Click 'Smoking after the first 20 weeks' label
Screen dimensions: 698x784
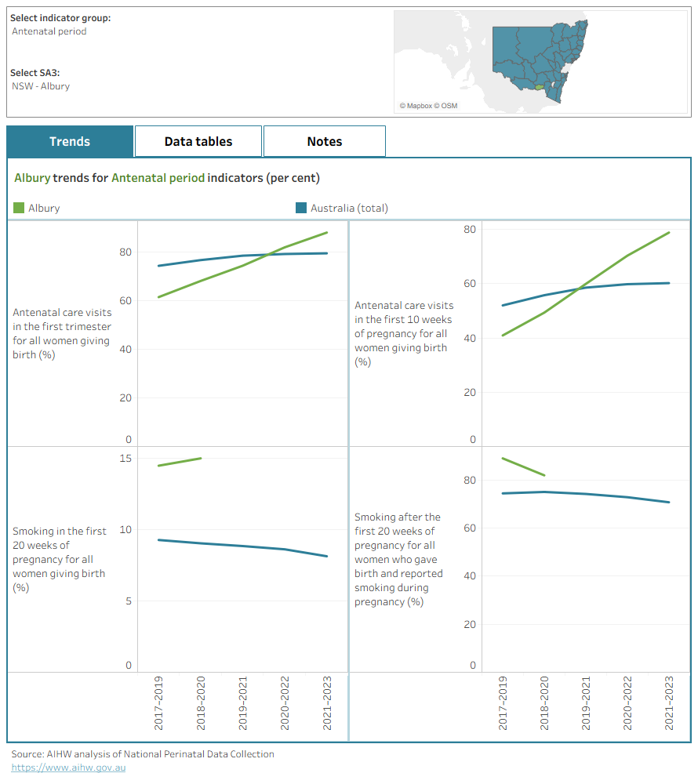coord(398,559)
